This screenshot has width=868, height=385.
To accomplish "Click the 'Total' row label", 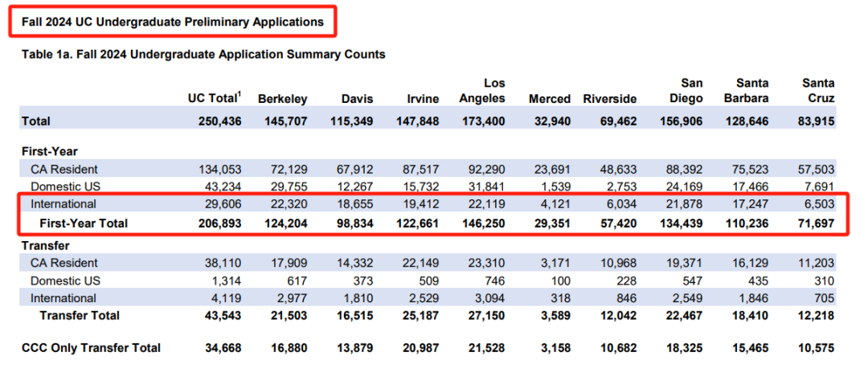I will coord(35,121).
